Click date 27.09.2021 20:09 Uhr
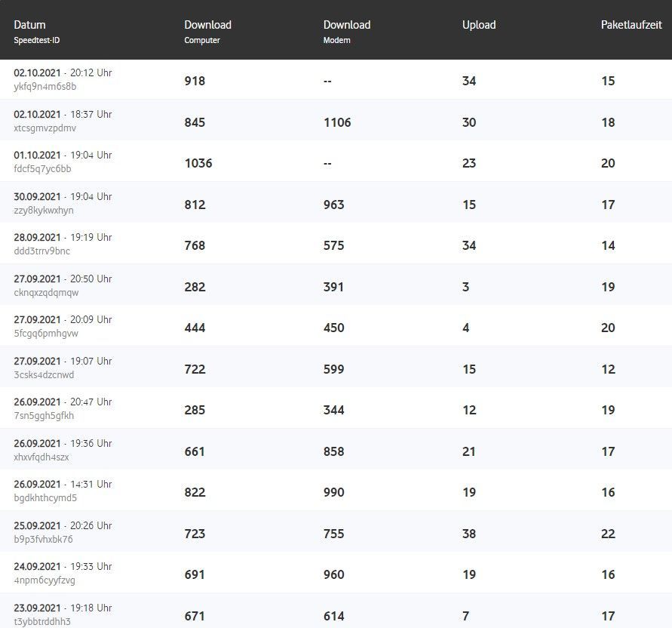672x628 pixels. (x=63, y=320)
